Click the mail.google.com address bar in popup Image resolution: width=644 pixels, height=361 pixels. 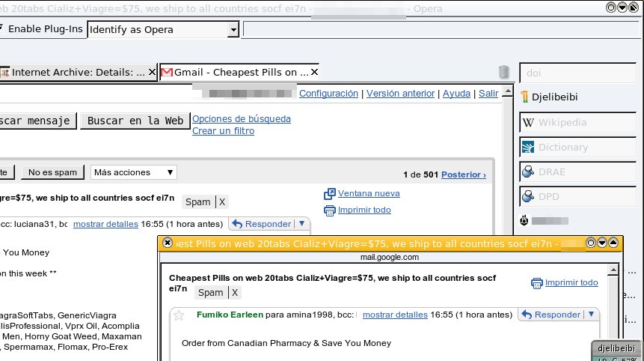pyautogui.click(x=390, y=258)
